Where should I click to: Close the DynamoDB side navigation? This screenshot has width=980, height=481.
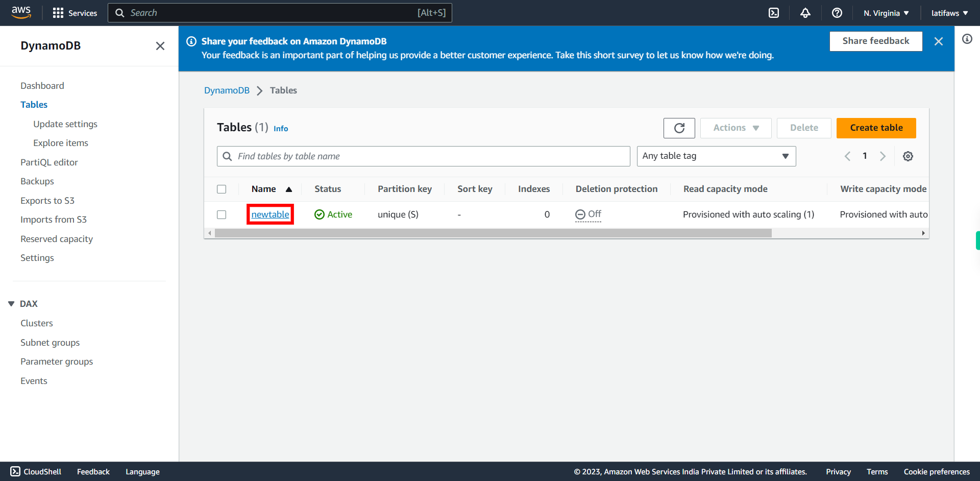(x=160, y=46)
